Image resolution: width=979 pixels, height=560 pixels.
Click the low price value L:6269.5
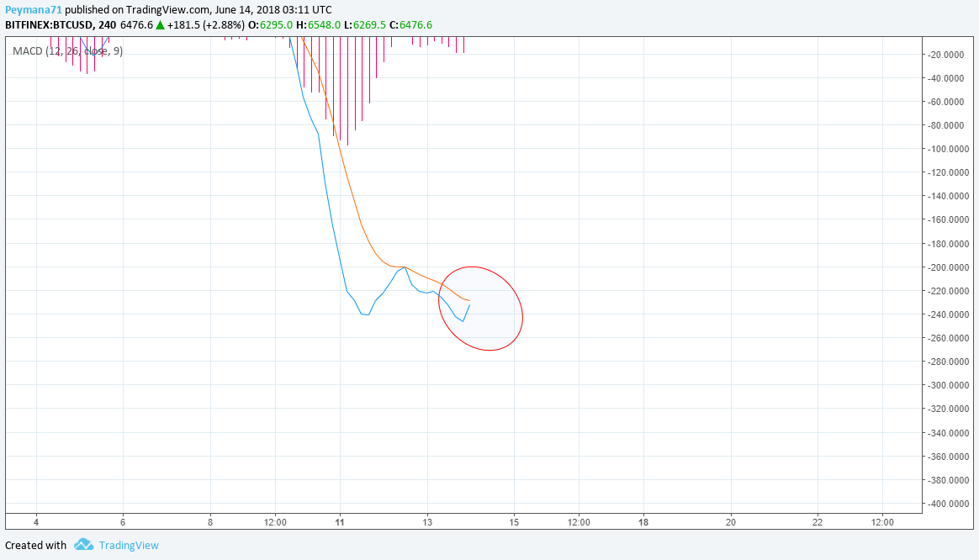tap(365, 25)
